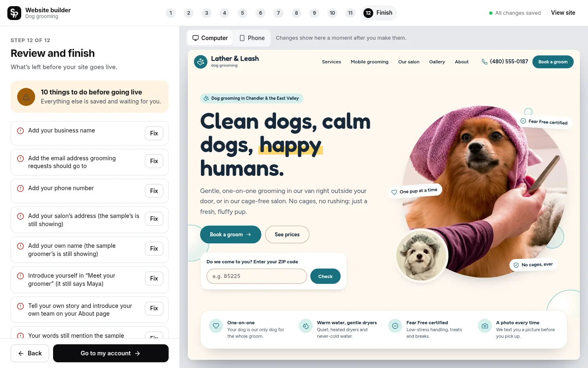
Task: Fix the Meet your groomer introduction
Action: tap(154, 278)
